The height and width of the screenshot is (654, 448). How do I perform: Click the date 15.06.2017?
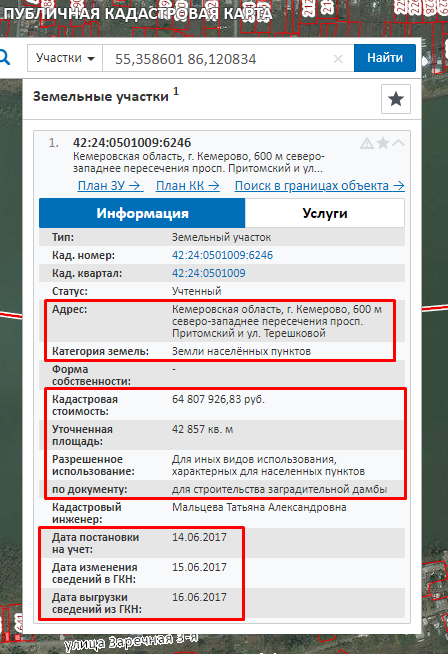tap(199, 567)
